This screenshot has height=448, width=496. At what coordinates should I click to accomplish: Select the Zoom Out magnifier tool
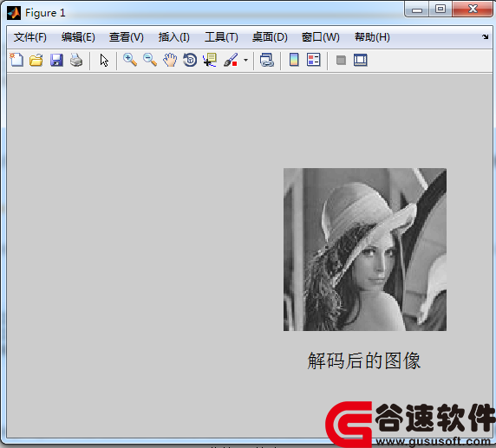click(150, 60)
